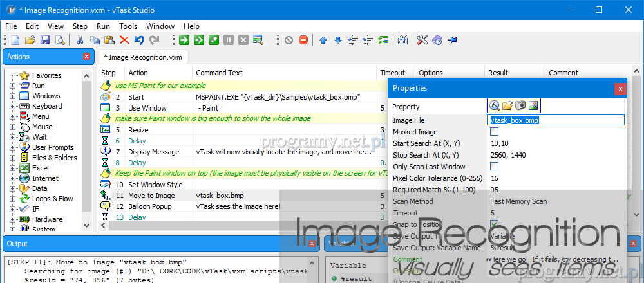This screenshot has width=644, height=283.
Task: Check the Only Scan Last Window box
Action: (x=495, y=167)
